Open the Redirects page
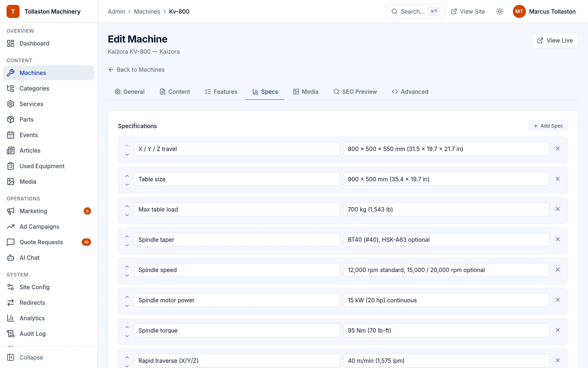Viewport: 588px width, 368px height. (49, 303)
